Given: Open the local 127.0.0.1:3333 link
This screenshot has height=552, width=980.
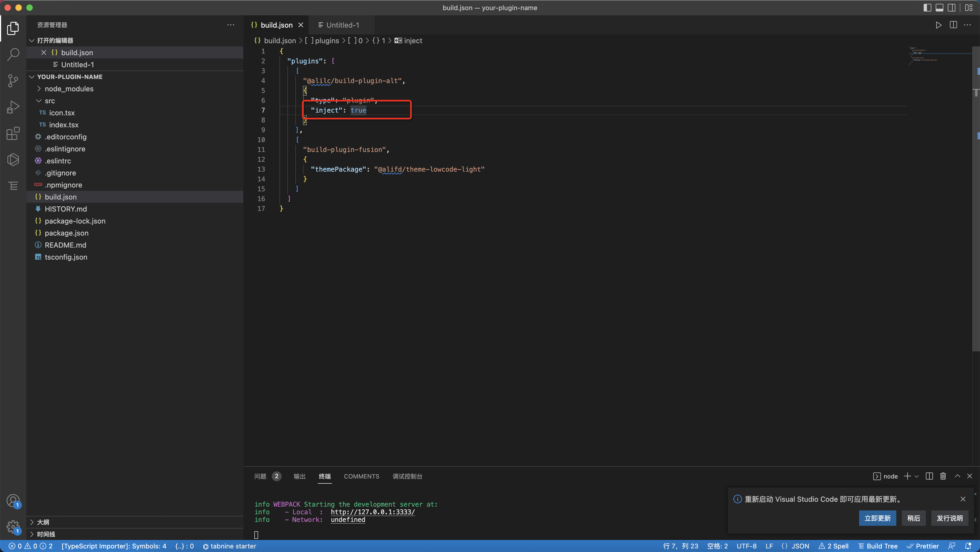Looking at the screenshot, I should click(x=372, y=512).
